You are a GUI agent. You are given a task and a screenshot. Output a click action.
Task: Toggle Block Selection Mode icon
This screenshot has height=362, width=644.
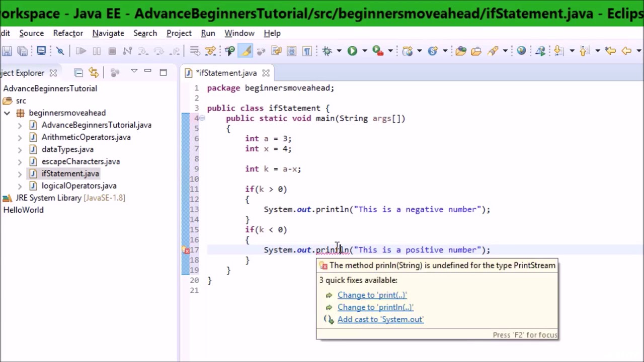(292, 51)
